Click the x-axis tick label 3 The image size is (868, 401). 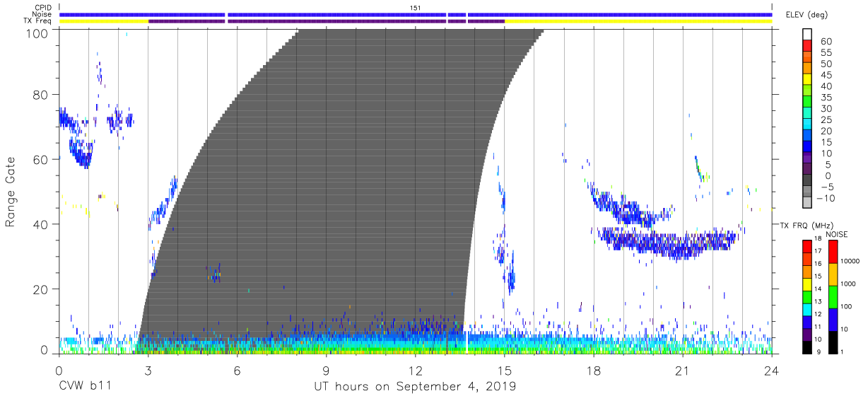148,371
